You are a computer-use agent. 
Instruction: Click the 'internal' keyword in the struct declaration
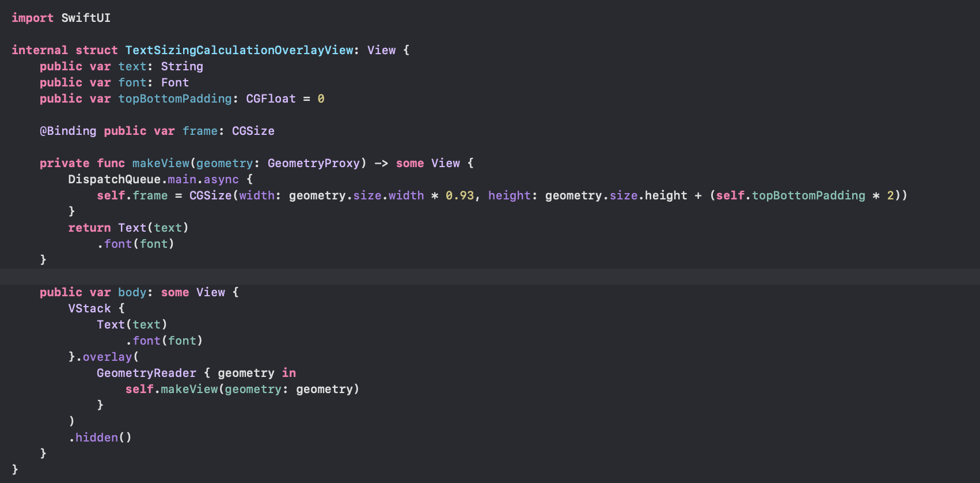tap(40, 50)
